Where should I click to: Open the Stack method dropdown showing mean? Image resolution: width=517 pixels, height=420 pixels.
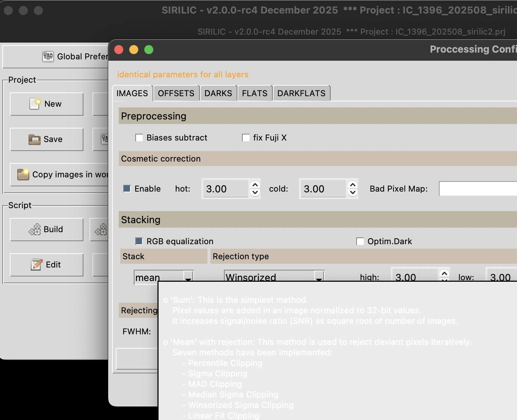(164, 277)
